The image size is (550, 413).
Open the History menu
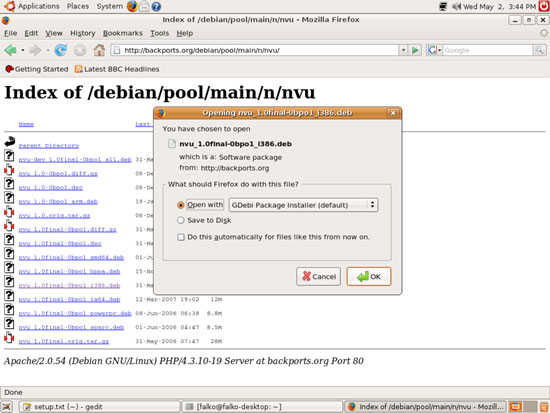(83, 33)
